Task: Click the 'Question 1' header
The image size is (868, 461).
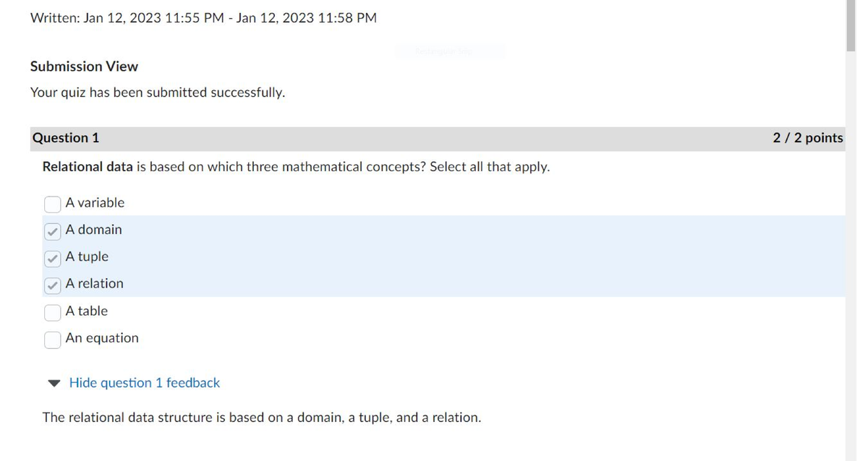Action: click(66, 138)
